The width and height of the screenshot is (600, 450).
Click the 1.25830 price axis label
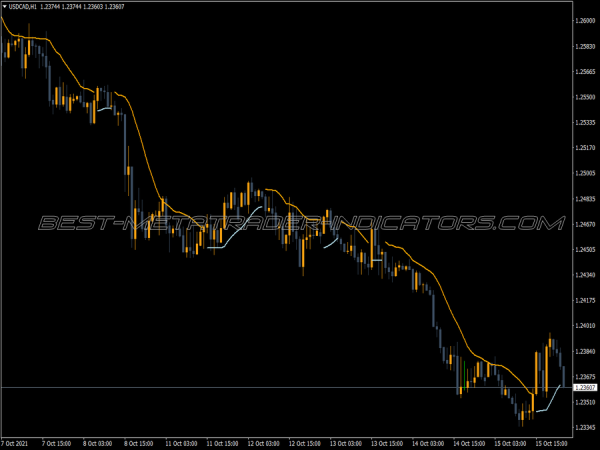tap(585, 46)
